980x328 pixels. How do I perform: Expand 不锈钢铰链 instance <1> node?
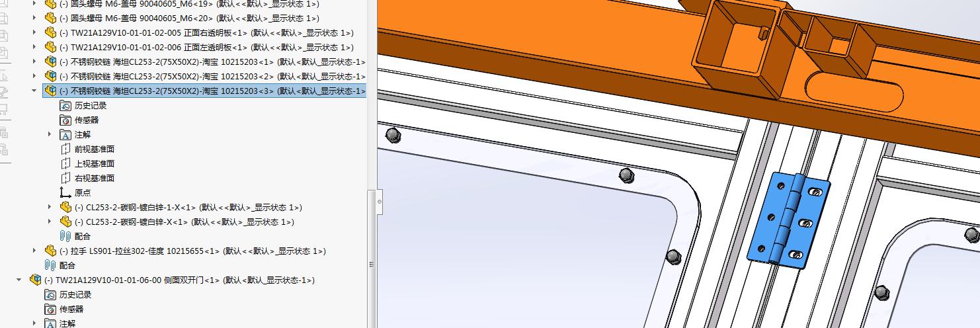click(x=34, y=62)
